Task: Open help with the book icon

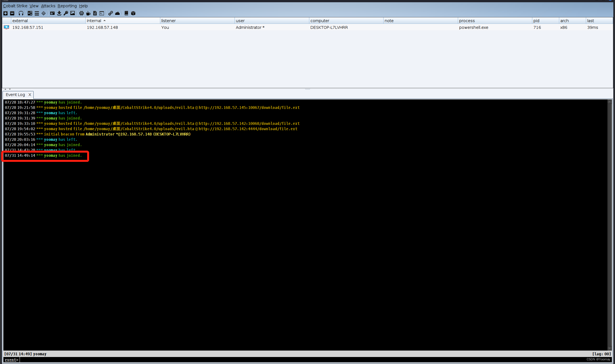Action: 126,13
